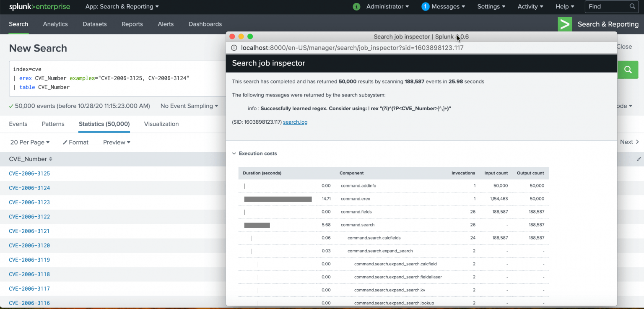Screen dimensions: 644x309
Task: Go to the Alerts nav tab
Action: pos(166,24)
